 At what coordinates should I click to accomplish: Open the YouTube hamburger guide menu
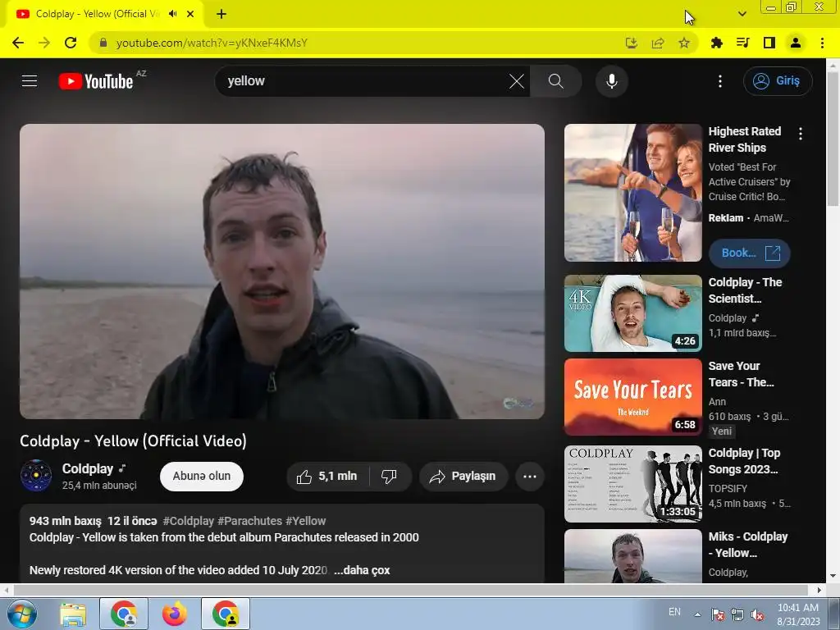click(x=30, y=81)
